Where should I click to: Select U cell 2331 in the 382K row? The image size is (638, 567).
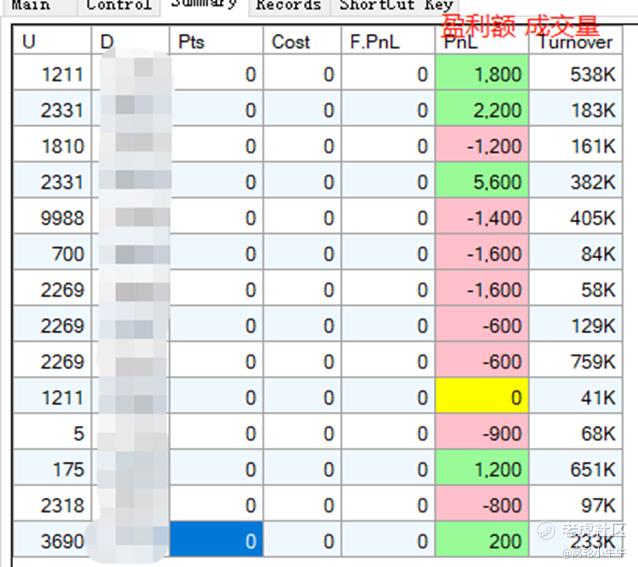52,180
